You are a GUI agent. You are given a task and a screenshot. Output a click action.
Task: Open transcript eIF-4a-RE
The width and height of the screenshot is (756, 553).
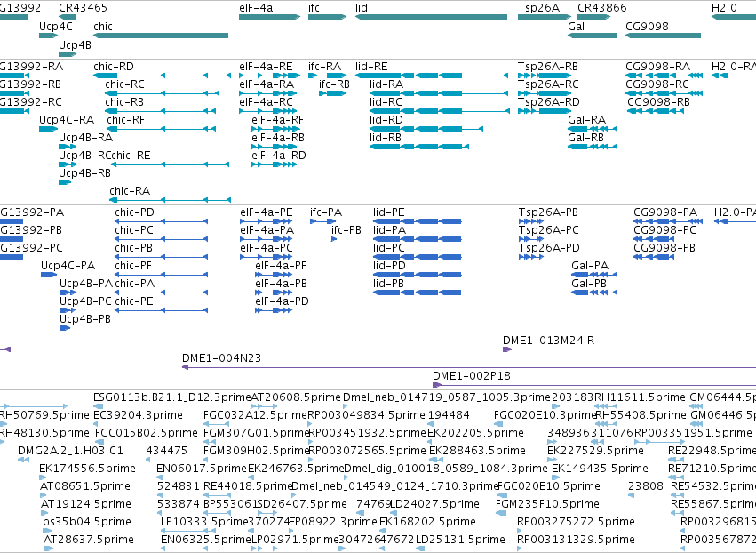(269, 76)
